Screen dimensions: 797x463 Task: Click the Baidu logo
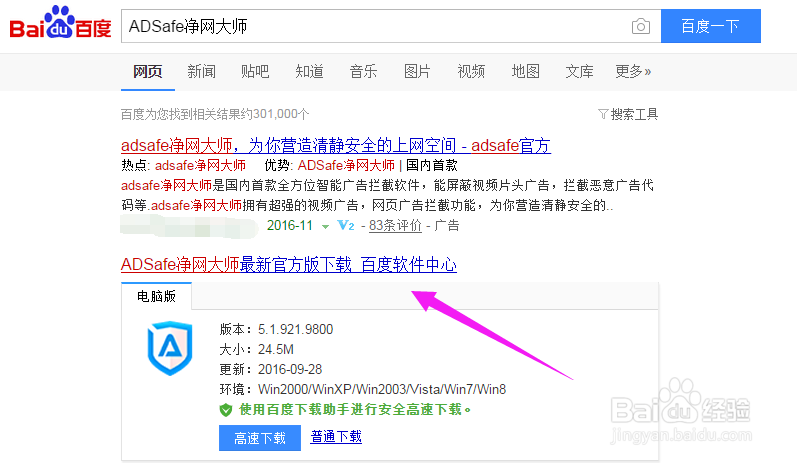tap(60, 22)
